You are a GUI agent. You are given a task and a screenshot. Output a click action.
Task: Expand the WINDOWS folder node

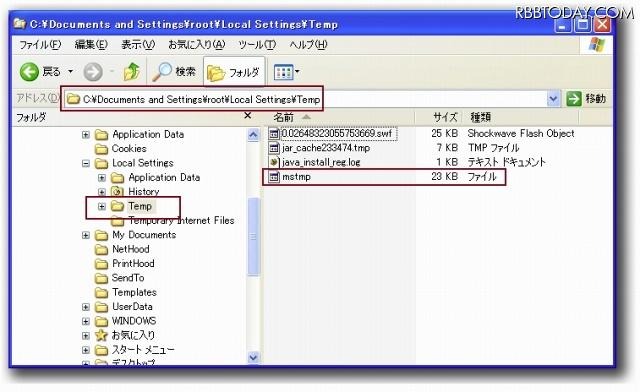click(85, 321)
